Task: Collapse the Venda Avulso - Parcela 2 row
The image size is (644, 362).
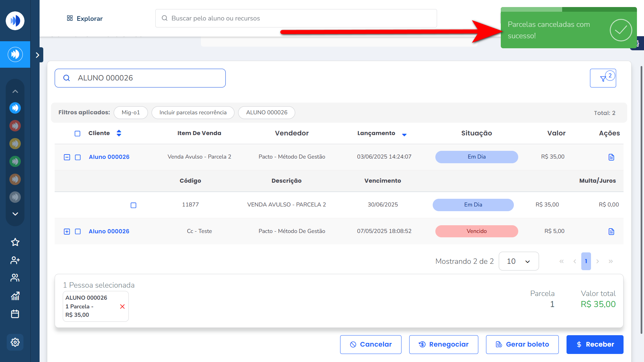Action: 67,157
